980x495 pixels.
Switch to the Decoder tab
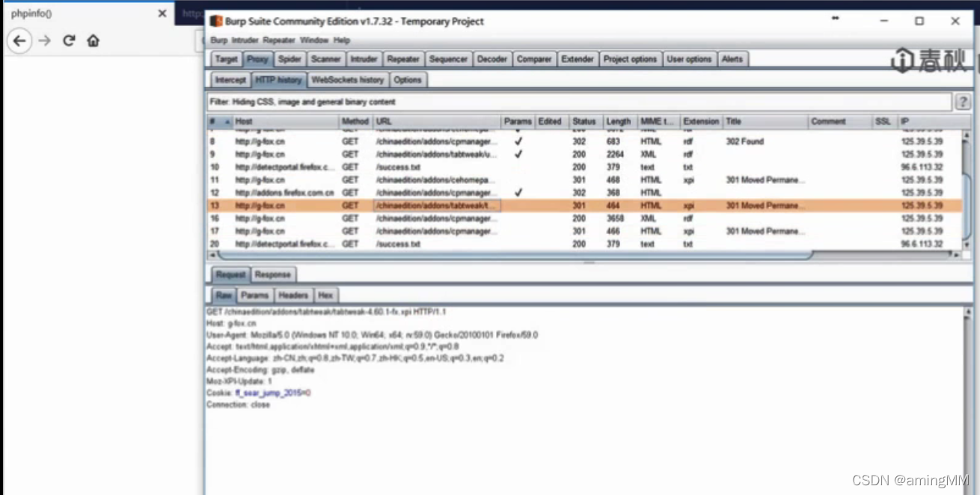[491, 59]
